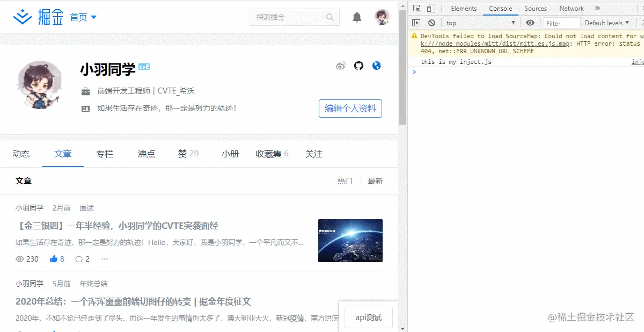The height and width of the screenshot is (332, 644).
Task: Open the Earth thumbnail of CVTE article
Action: coord(350,241)
